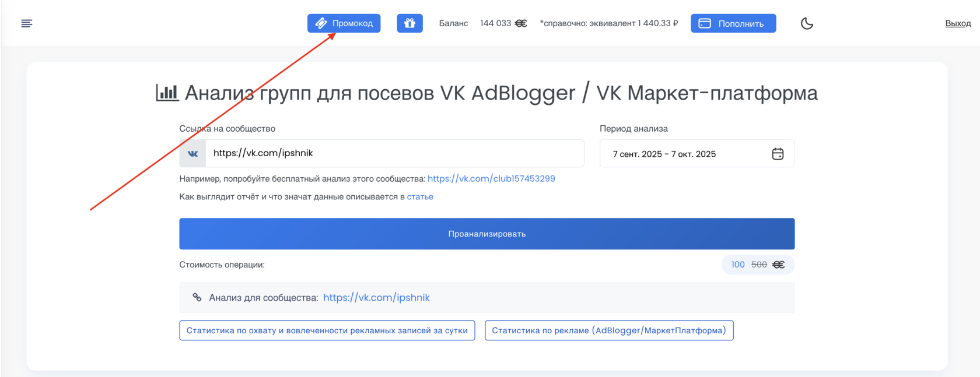
Task: Click the calendar icon in period field
Action: point(778,154)
